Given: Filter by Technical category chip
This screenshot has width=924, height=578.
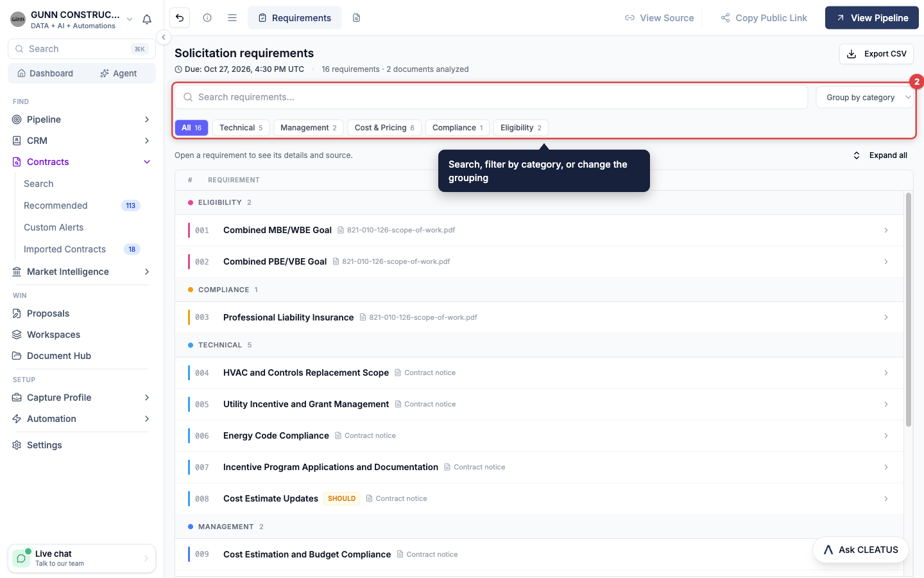Looking at the screenshot, I should click(x=241, y=128).
